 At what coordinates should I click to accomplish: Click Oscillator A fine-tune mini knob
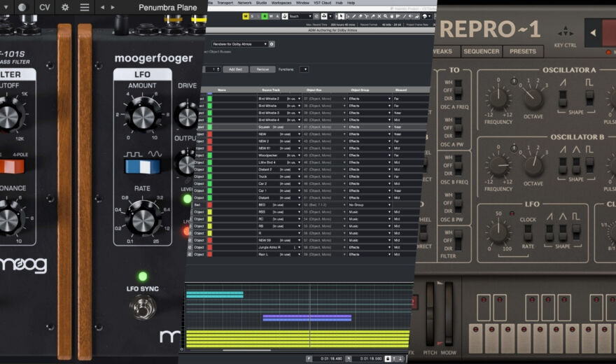click(514, 81)
